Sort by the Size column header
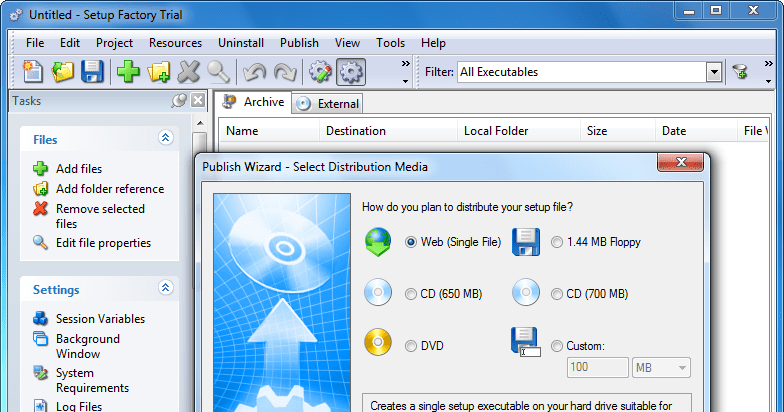 pos(618,131)
